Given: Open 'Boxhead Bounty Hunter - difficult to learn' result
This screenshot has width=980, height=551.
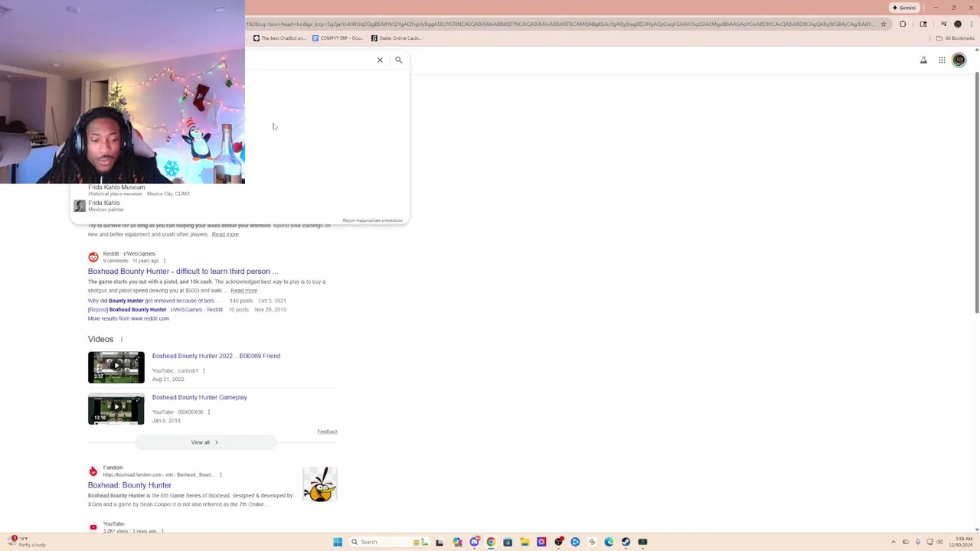Looking at the screenshot, I should (x=183, y=271).
